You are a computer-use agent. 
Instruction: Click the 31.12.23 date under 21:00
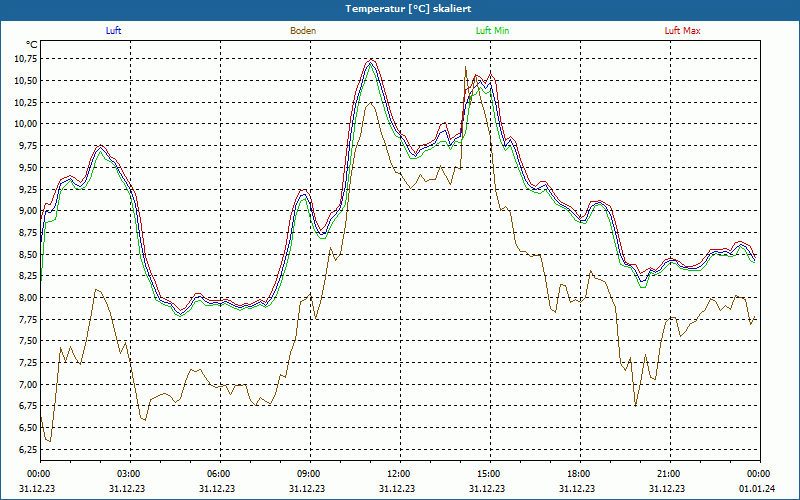667,489
